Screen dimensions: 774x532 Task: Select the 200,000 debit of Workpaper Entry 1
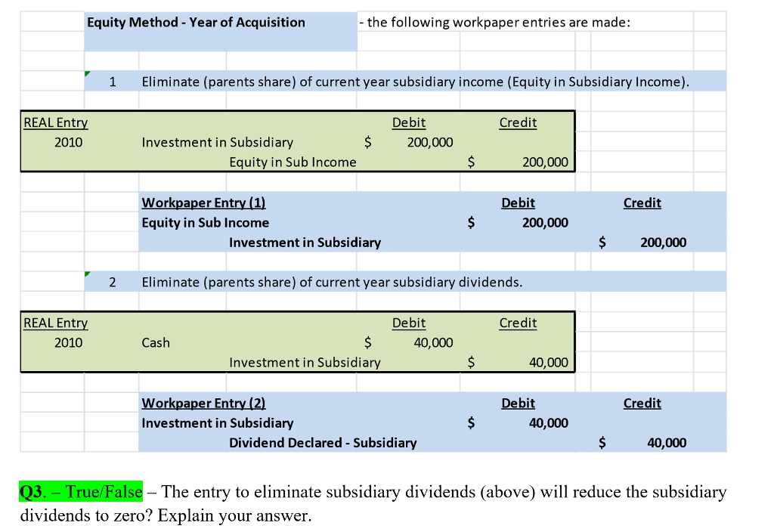point(545,223)
